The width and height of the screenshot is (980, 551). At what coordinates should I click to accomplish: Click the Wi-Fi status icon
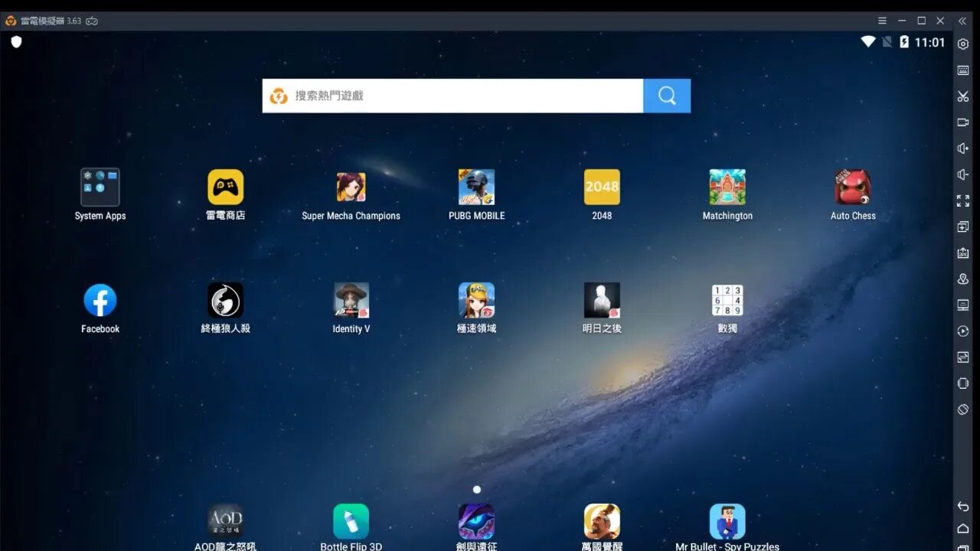[868, 41]
